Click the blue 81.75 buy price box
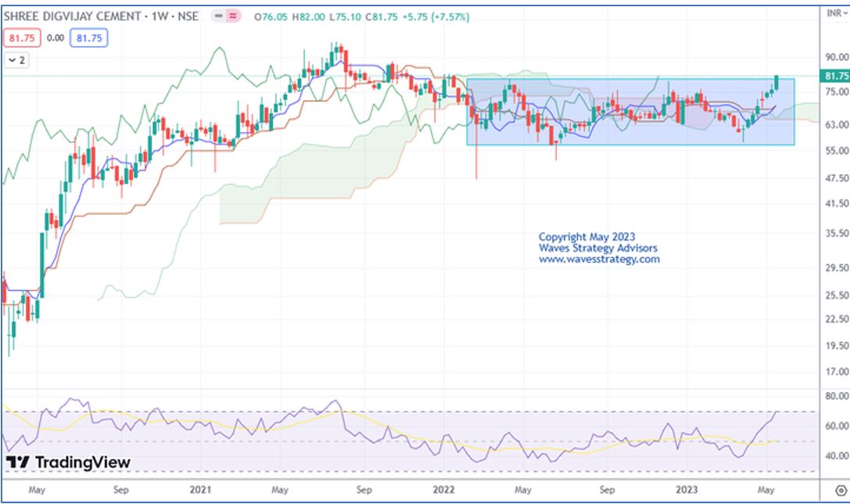Viewport: 850px width, 504px height. pyautogui.click(x=89, y=38)
